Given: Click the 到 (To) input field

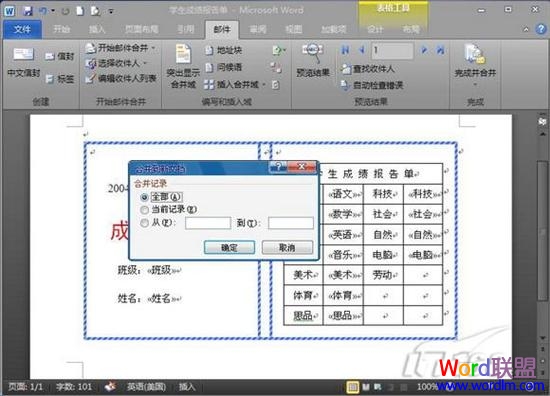Looking at the screenshot, I should coord(291,223).
